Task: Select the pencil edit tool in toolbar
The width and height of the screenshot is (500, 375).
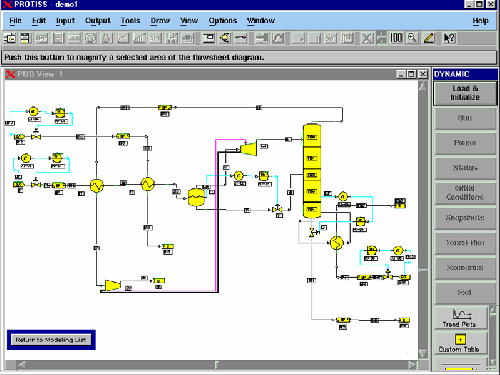Action: point(429,38)
